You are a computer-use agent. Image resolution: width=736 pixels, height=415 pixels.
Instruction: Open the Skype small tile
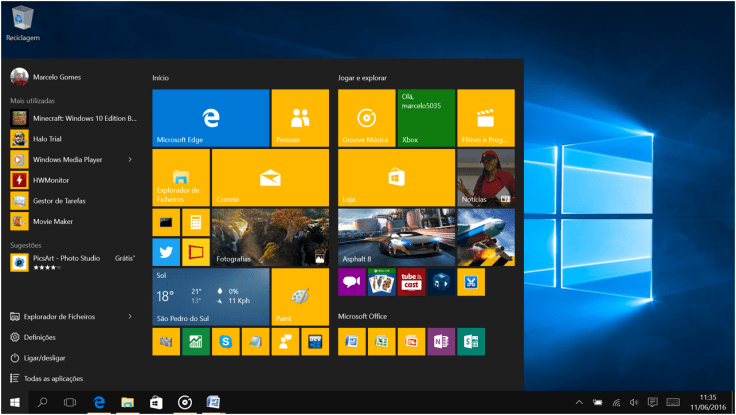tap(225, 342)
